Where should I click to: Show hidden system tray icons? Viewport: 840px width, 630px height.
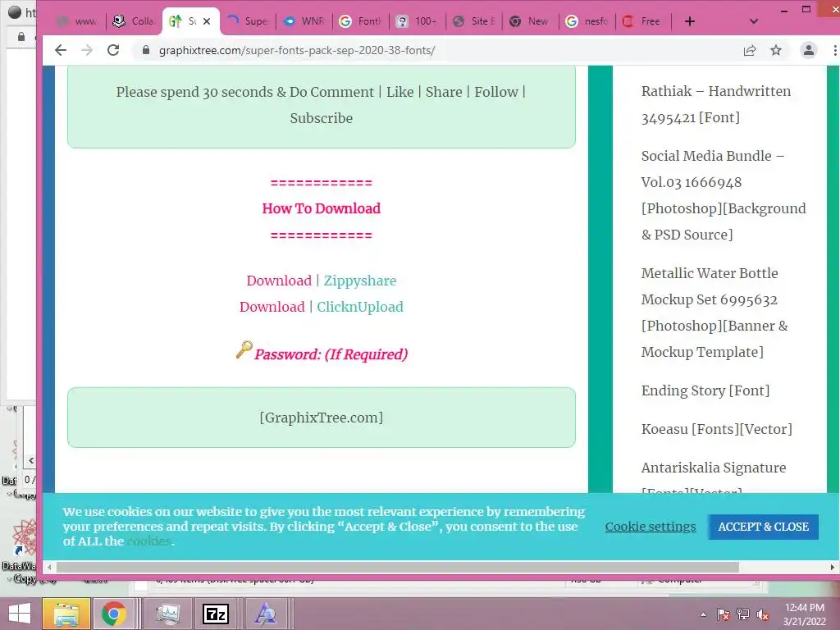[703, 614]
